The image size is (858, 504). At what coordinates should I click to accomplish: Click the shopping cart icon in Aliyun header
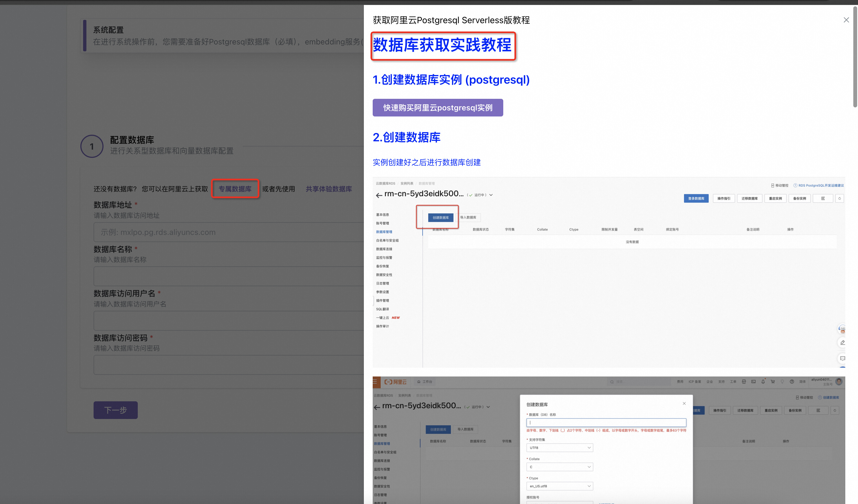[x=772, y=381]
